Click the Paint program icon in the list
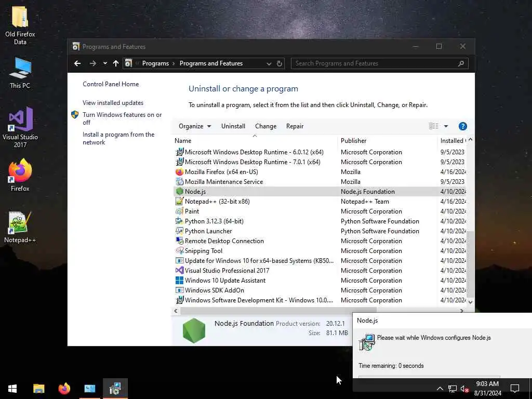 [x=179, y=211]
